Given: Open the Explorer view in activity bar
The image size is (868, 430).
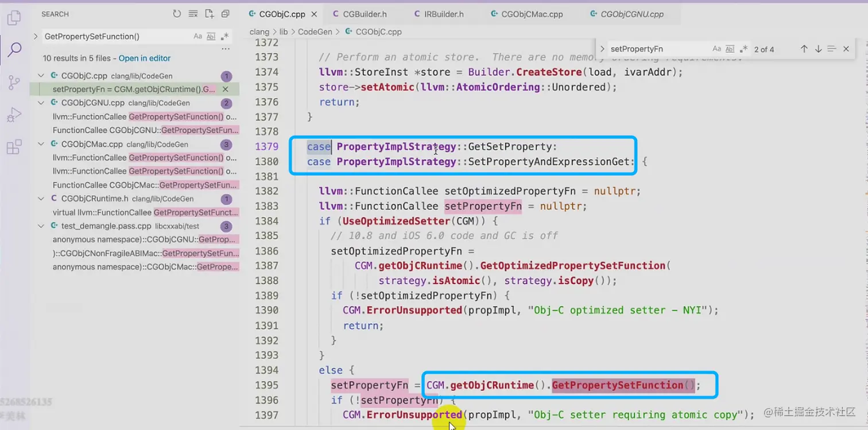Looking at the screenshot, I should tap(14, 18).
